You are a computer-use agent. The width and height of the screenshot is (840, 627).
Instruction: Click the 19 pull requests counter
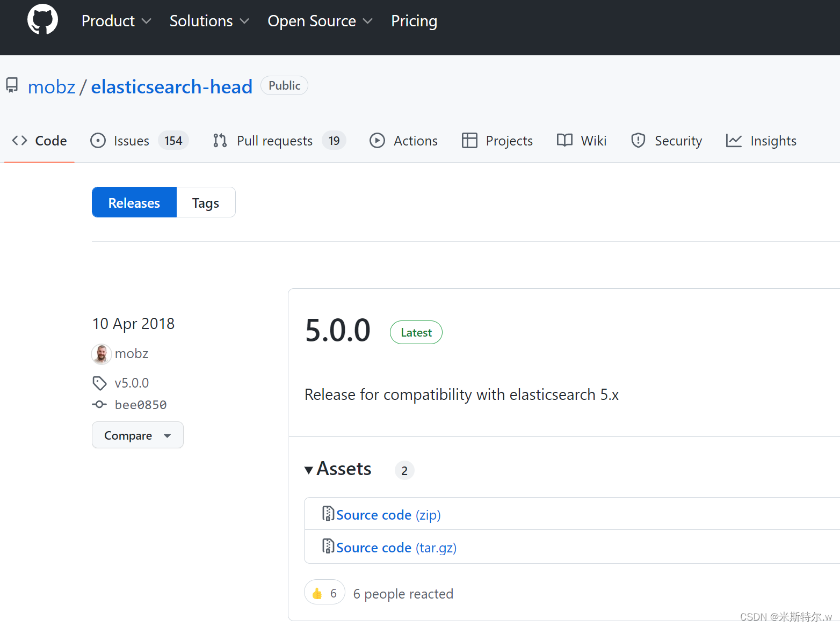[x=334, y=141]
